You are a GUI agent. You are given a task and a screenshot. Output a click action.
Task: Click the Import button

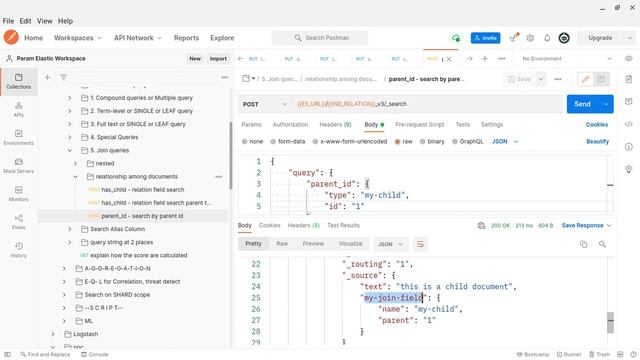pyautogui.click(x=218, y=59)
